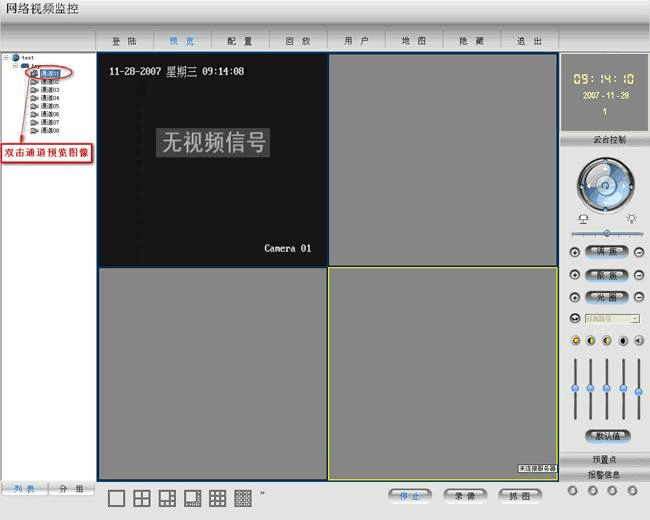Toggle the PTZ light bulb icon
This screenshot has width=650, height=520.
tap(631, 218)
